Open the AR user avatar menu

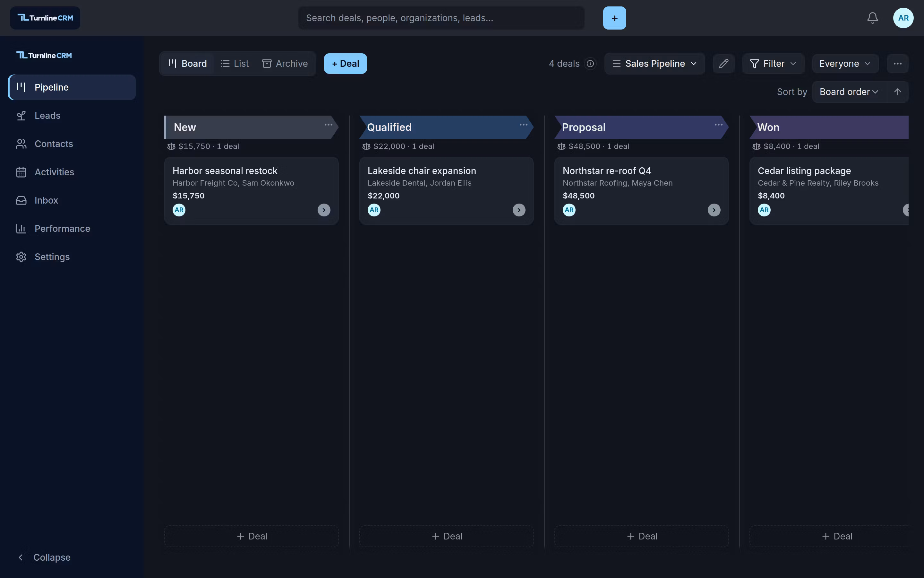pyautogui.click(x=903, y=18)
